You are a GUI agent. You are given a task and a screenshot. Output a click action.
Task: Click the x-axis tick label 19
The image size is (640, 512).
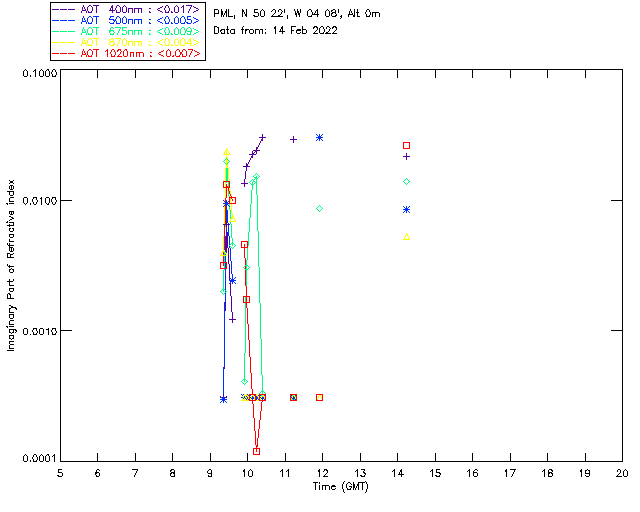click(x=585, y=473)
